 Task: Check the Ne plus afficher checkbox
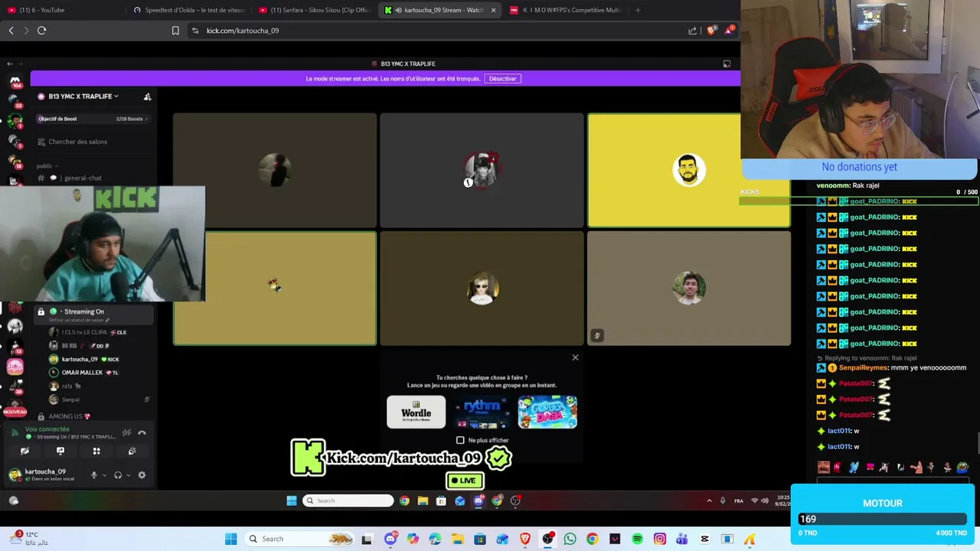tap(460, 440)
